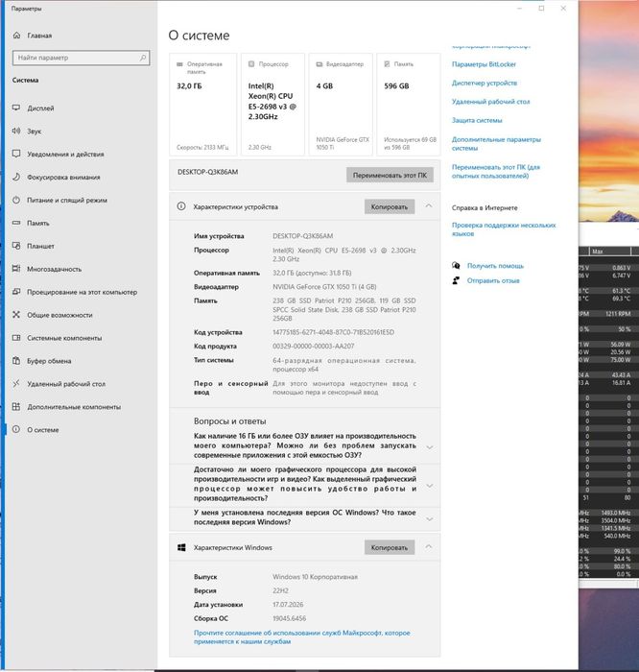Click the Max column header in monitoring window
639x672 pixels.
[x=598, y=252]
